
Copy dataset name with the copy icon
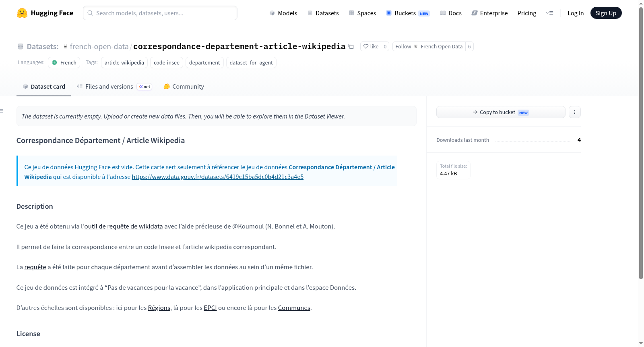(351, 46)
